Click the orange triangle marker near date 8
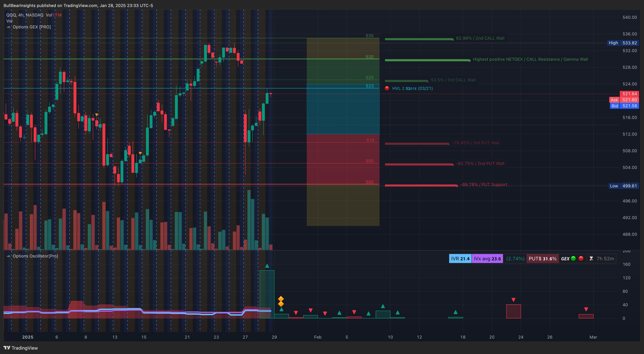The width and height of the screenshot is (644, 354). point(97,115)
